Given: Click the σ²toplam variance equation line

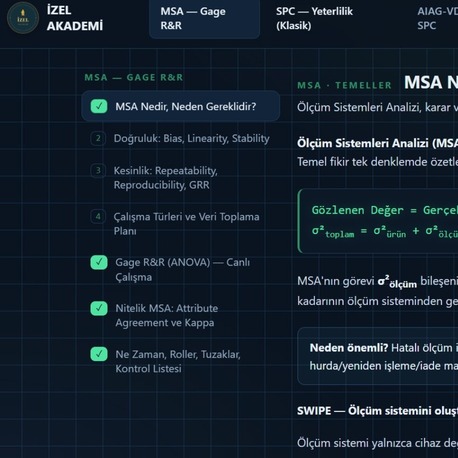Looking at the screenshot, I should (x=385, y=231).
